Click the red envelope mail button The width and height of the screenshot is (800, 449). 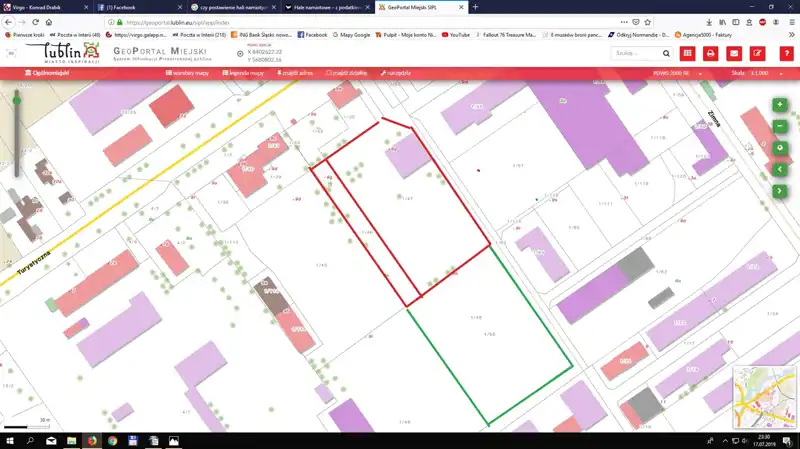[x=734, y=53]
